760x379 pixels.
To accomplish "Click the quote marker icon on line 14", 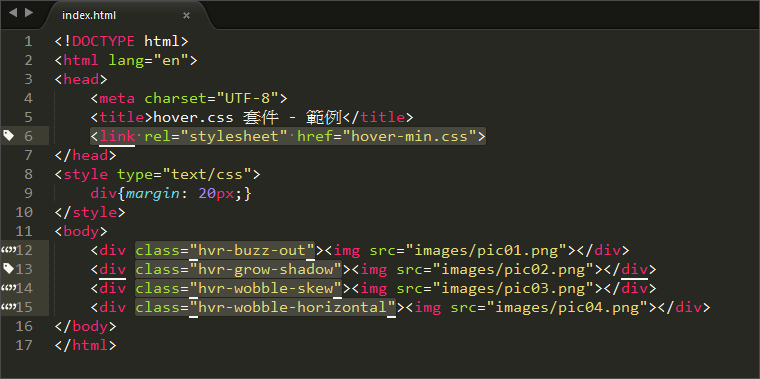I will click(9, 288).
